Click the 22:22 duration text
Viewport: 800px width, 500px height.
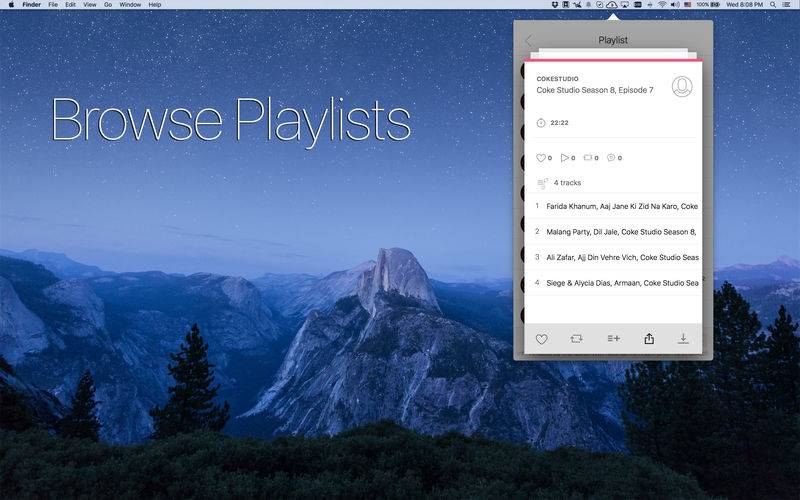click(x=559, y=122)
